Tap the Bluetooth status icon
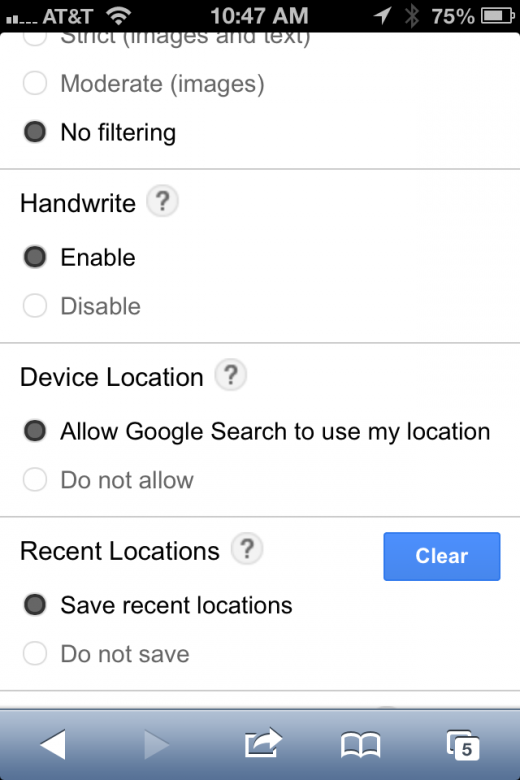520x780 pixels. [412, 16]
